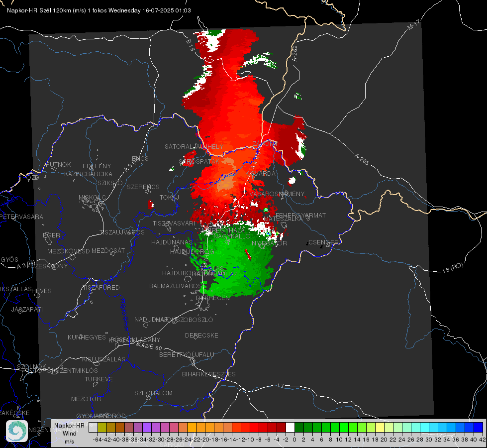Click the BALMAZÚJVÁROS town label
Screen dimensions: 487x448
(x=176, y=286)
